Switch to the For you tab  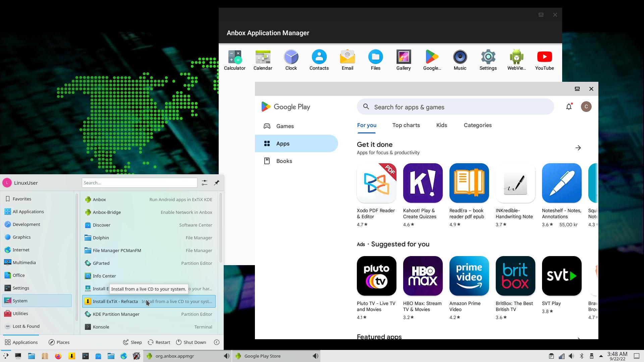367,125
